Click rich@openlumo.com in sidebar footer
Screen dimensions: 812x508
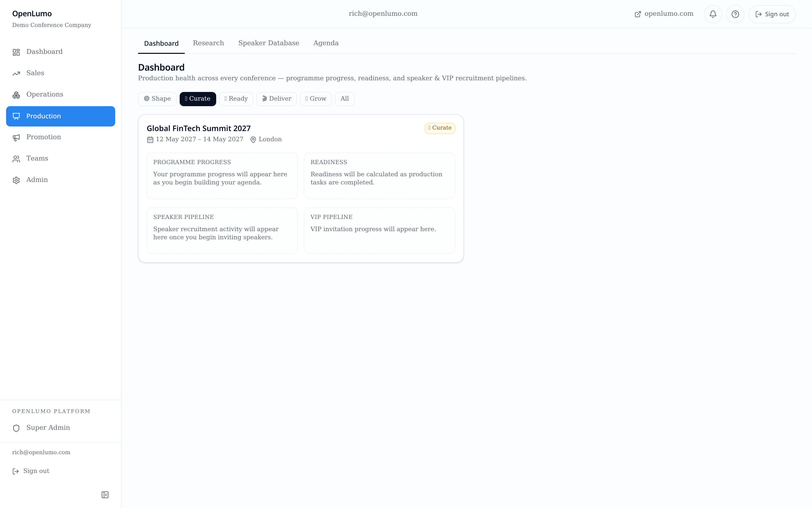41,452
